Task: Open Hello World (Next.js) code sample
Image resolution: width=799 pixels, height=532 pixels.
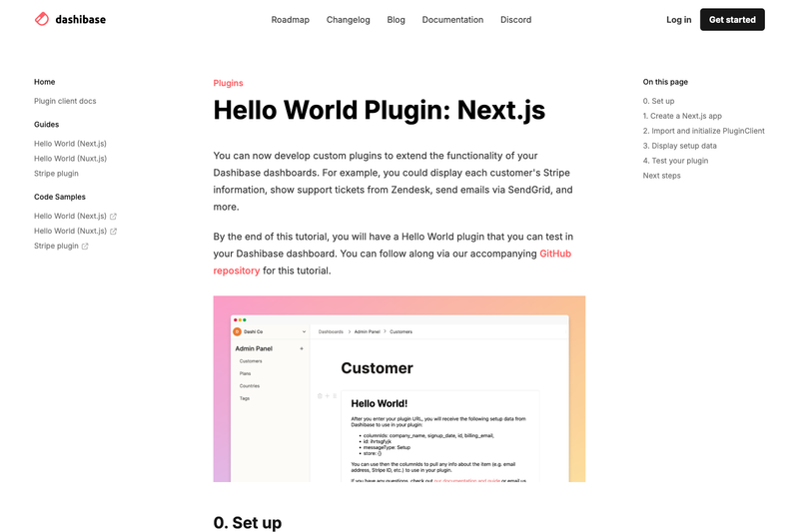Action: pos(70,216)
